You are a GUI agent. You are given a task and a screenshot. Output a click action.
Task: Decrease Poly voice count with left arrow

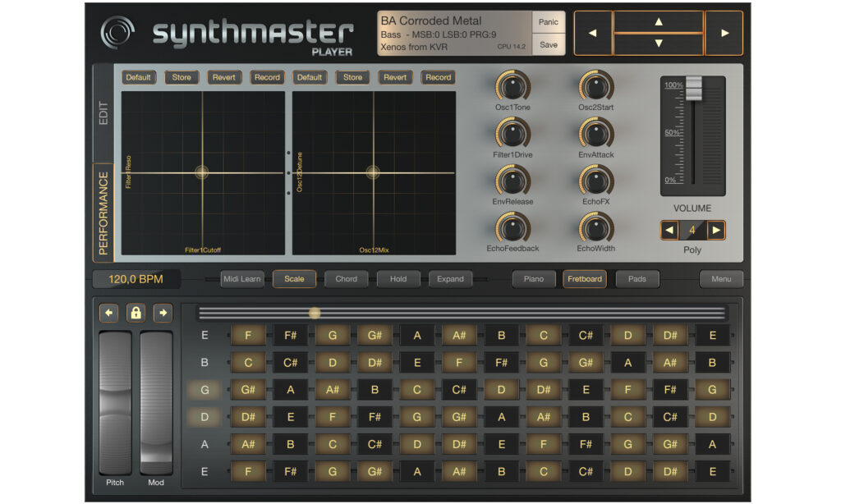[669, 231]
